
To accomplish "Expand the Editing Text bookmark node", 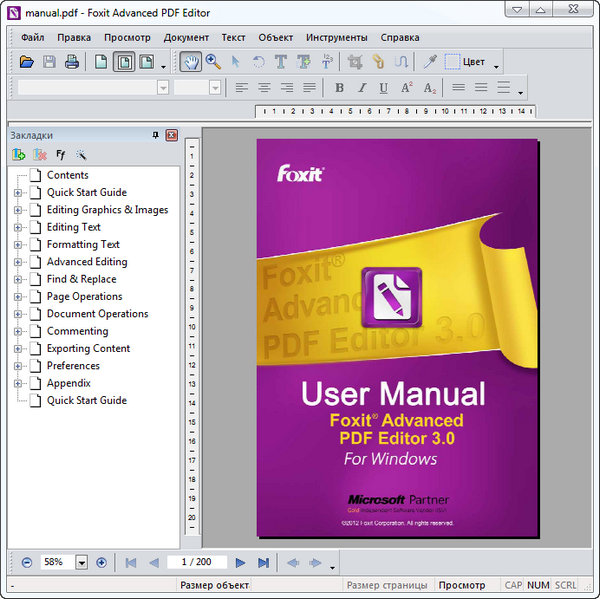I will (18, 227).
